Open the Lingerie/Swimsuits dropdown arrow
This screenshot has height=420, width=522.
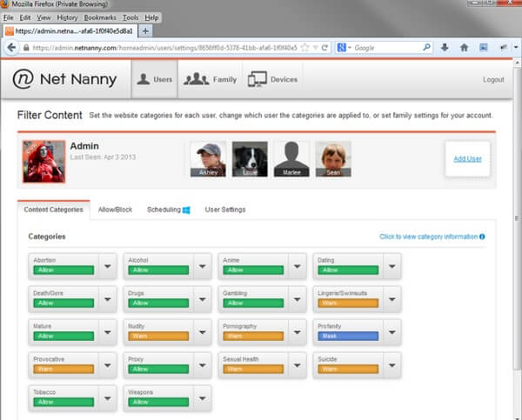tap(392, 299)
